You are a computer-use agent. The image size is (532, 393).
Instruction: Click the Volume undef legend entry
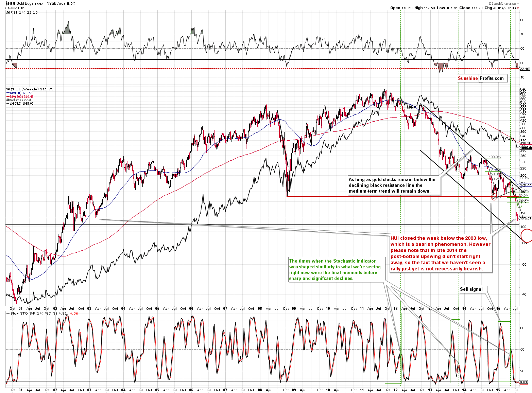19,100
